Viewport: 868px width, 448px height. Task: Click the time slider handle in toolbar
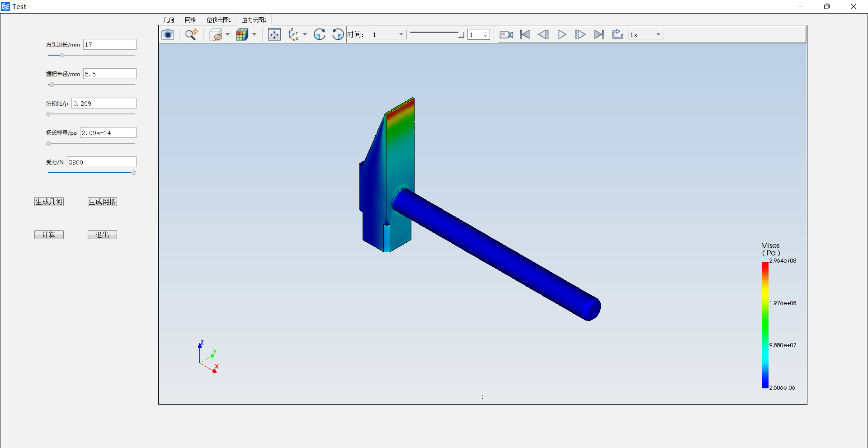pyautogui.click(x=461, y=35)
